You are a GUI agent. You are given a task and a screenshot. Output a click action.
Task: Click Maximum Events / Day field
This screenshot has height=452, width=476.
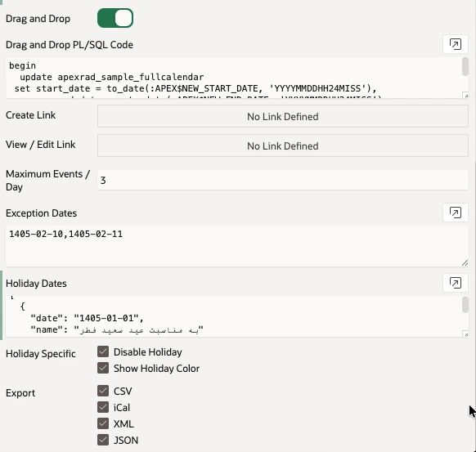[283, 180]
